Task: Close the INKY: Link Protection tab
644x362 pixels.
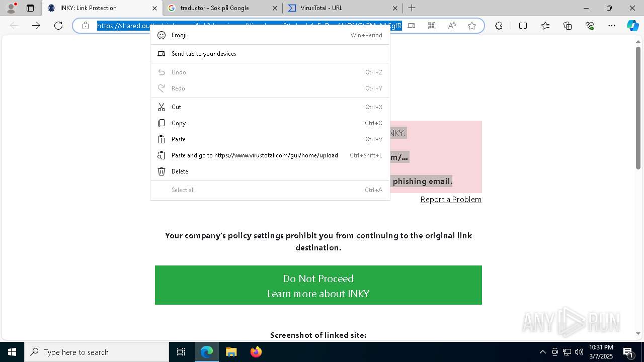Action: click(x=155, y=8)
